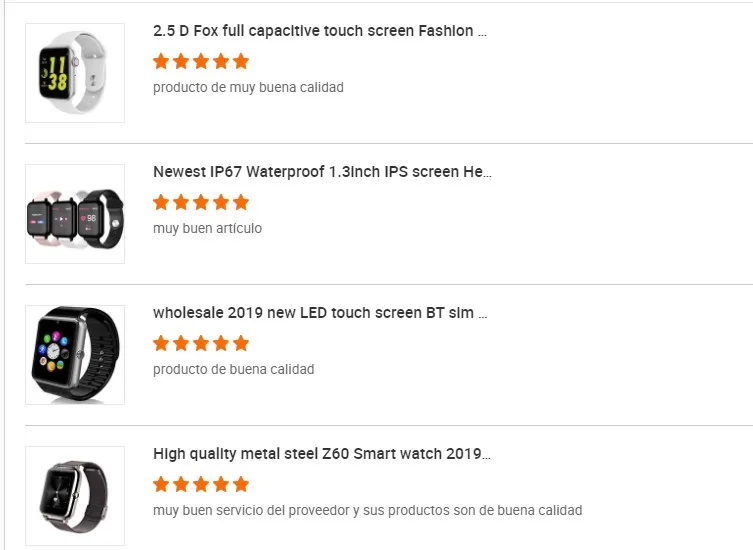Select review text "producto de buena calidad"
This screenshot has height=550, width=753.
(x=233, y=369)
